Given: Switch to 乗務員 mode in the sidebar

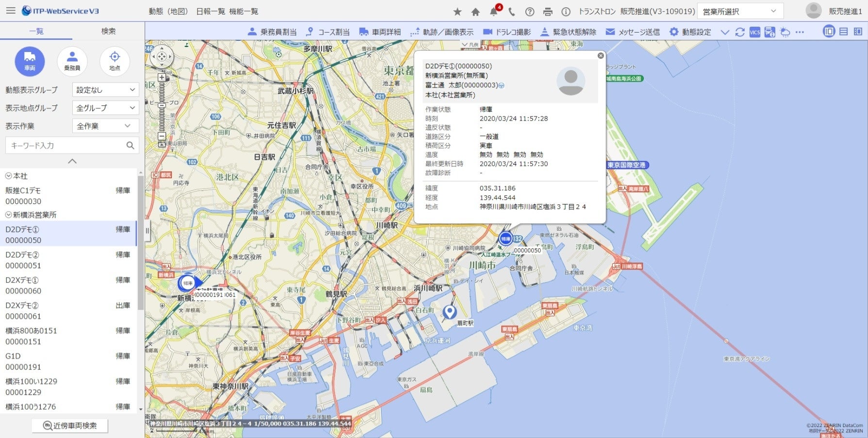Looking at the screenshot, I should pyautogui.click(x=72, y=61).
